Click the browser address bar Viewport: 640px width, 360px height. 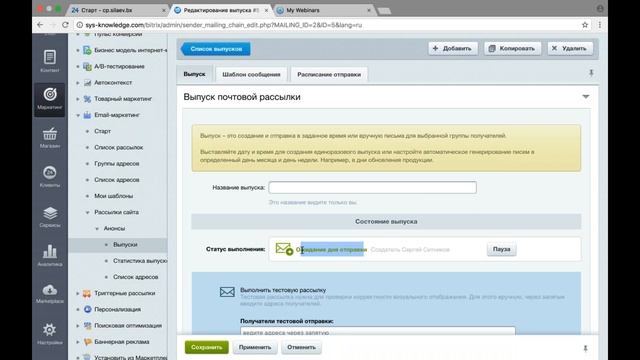327,25
